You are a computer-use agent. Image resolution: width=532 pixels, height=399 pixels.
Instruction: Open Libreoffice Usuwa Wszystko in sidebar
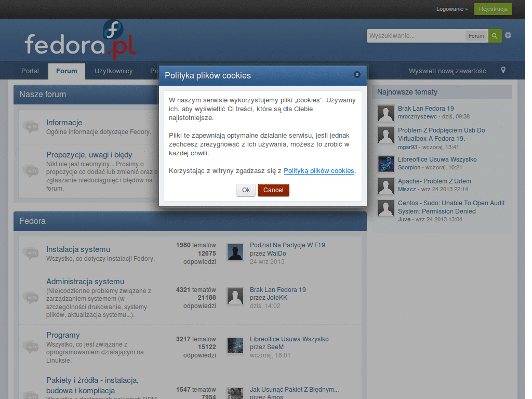click(437, 159)
